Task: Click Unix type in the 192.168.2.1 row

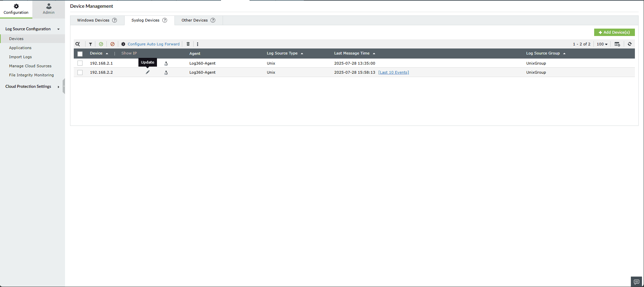Action: 271,63
